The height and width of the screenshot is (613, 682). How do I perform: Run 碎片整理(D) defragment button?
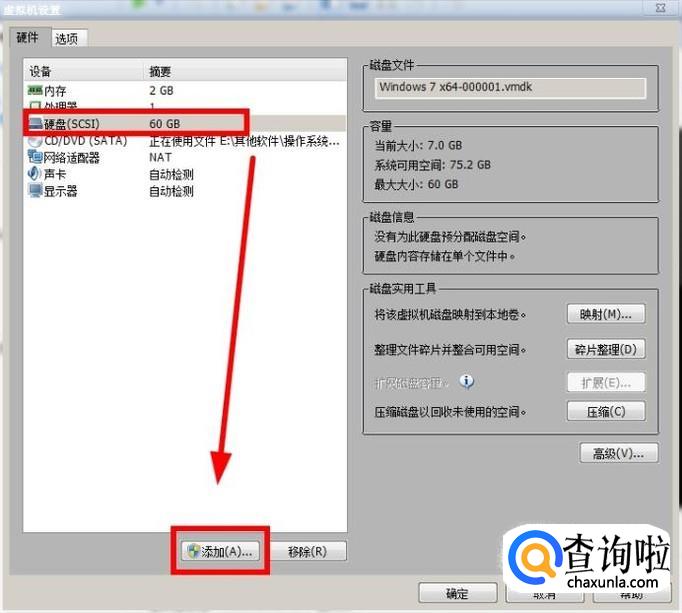606,350
